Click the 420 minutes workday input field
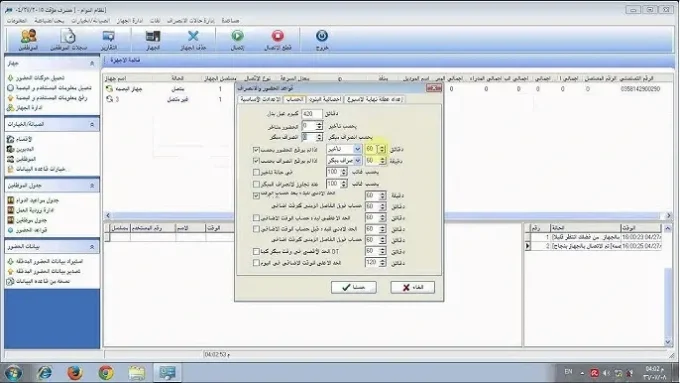The image size is (680, 383). tap(311, 114)
